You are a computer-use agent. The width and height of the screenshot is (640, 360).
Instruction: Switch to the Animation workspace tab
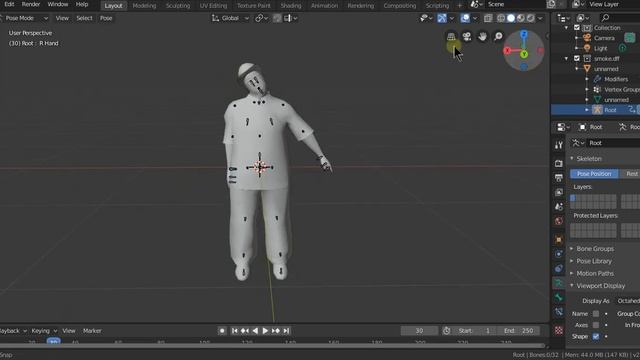pyautogui.click(x=324, y=6)
